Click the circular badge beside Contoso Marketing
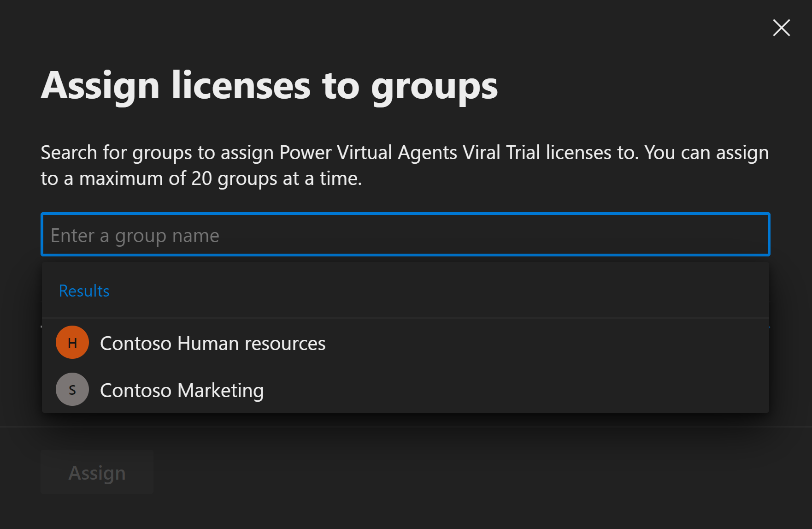812x529 pixels. coord(72,389)
